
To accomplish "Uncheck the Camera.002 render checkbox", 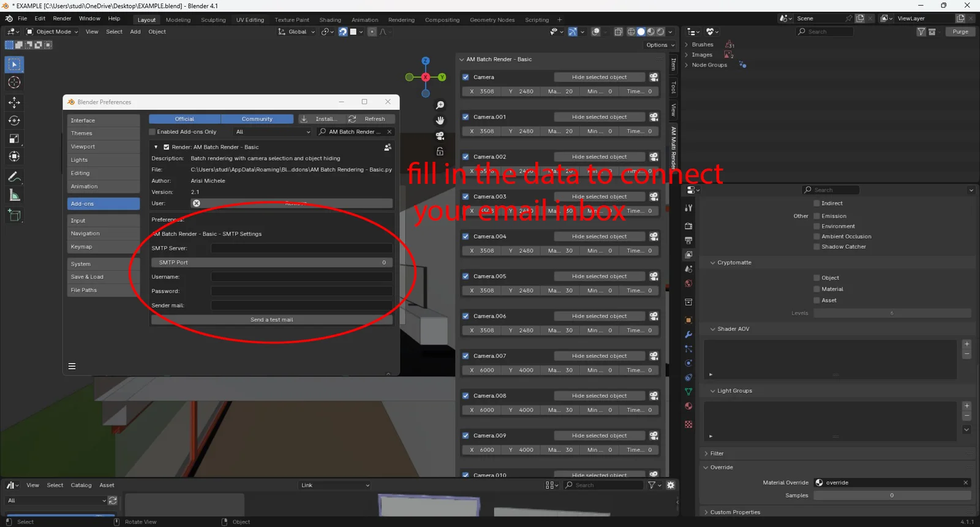I will pos(466,157).
